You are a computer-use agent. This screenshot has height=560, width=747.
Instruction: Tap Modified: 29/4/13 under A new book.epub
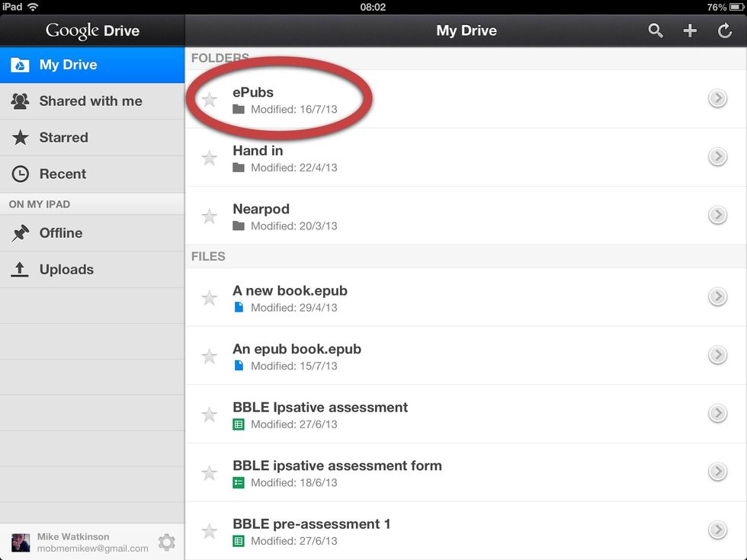[x=294, y=308]
